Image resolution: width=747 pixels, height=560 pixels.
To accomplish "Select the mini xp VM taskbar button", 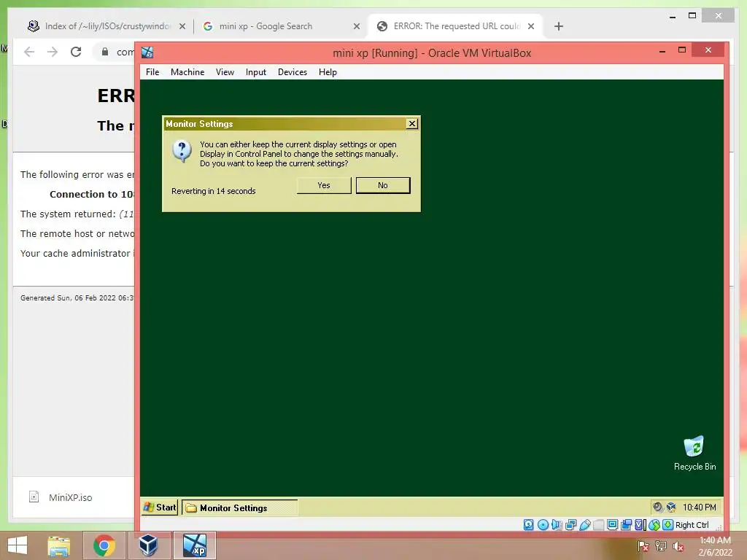I will tap(195, 545).
